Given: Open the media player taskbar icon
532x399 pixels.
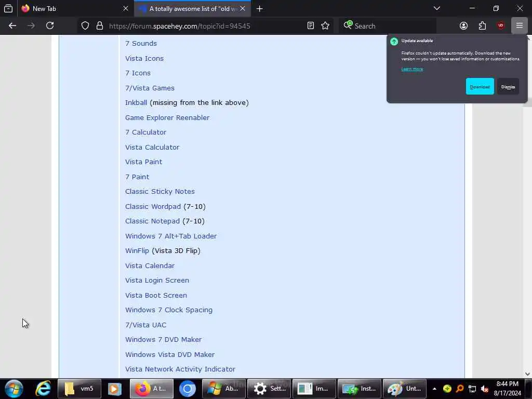Looking at the screenshot, I should (x=115, y=389).
